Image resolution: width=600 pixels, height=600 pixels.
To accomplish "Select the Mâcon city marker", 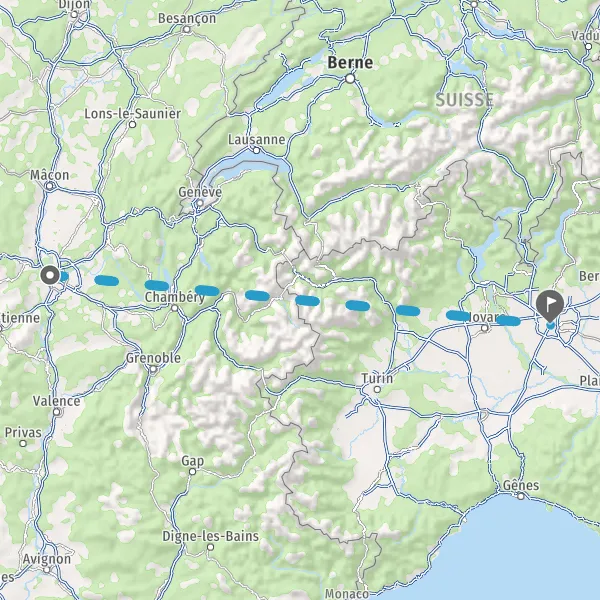I will [x=50, y=186].
